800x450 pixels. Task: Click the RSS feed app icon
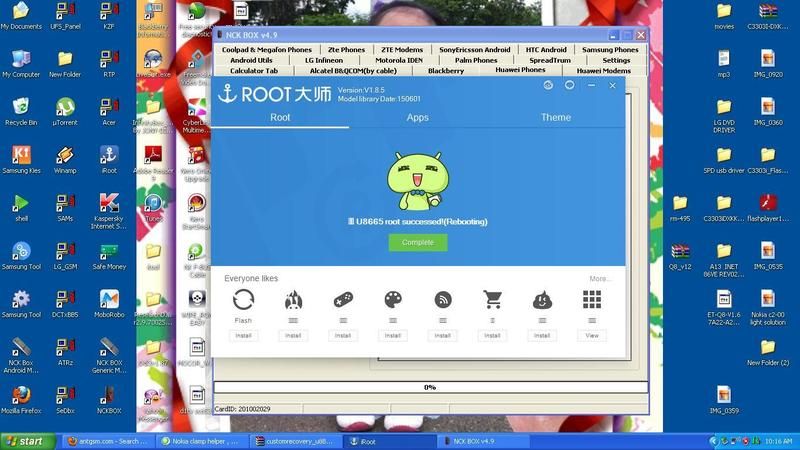click(442, 299)
